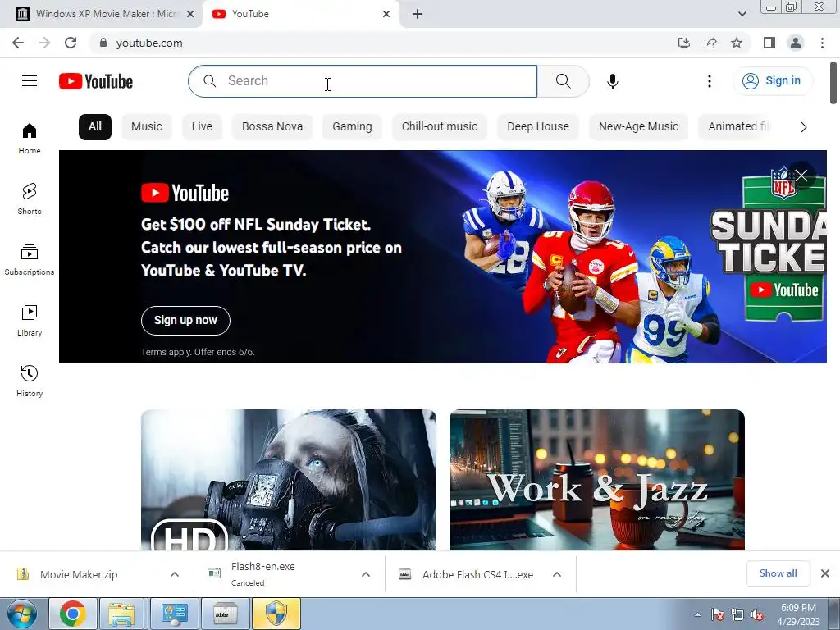Reload the youtube.com page
This screenshot has height=630, width=840.
(x=71, y=43)
